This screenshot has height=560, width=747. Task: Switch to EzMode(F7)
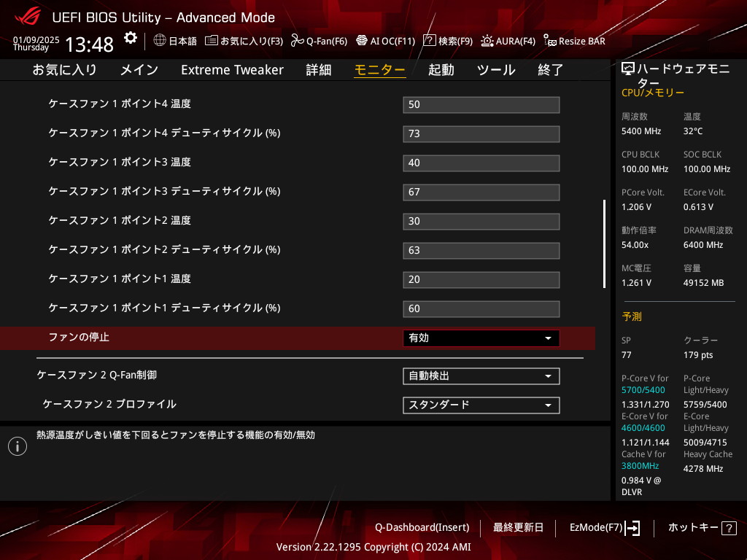click(605, 527)
